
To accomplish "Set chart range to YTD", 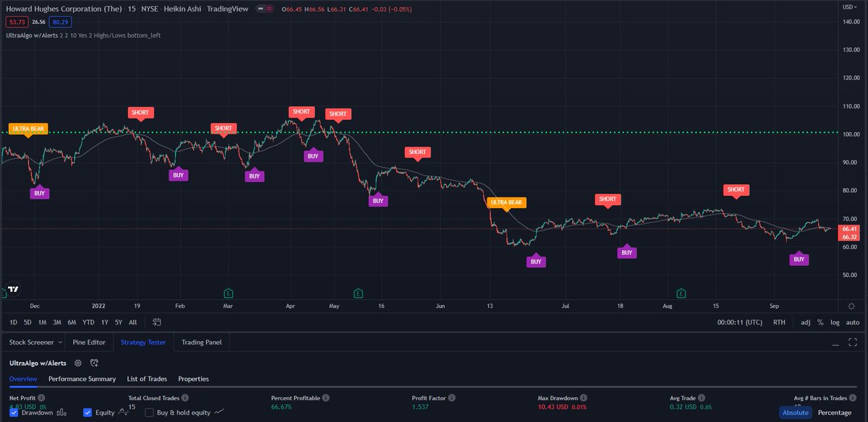I will (x=88, y=322).
